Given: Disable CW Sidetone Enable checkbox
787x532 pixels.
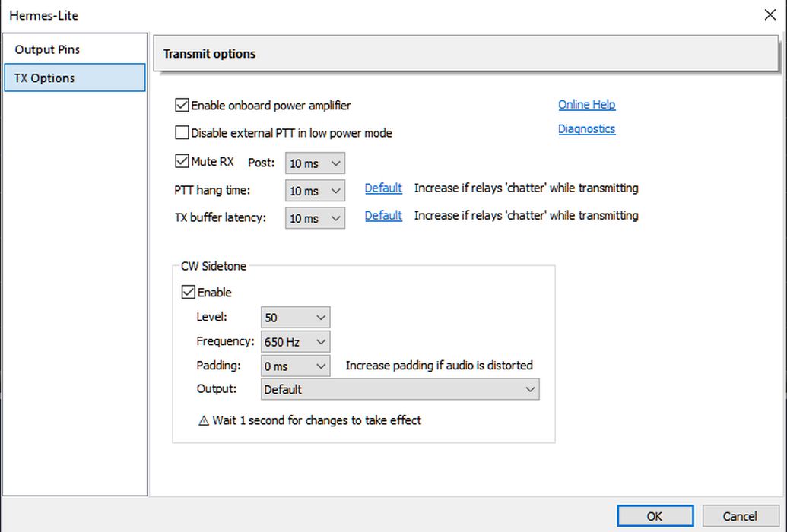Looking at the screenshot, I should tap(189, 292).
